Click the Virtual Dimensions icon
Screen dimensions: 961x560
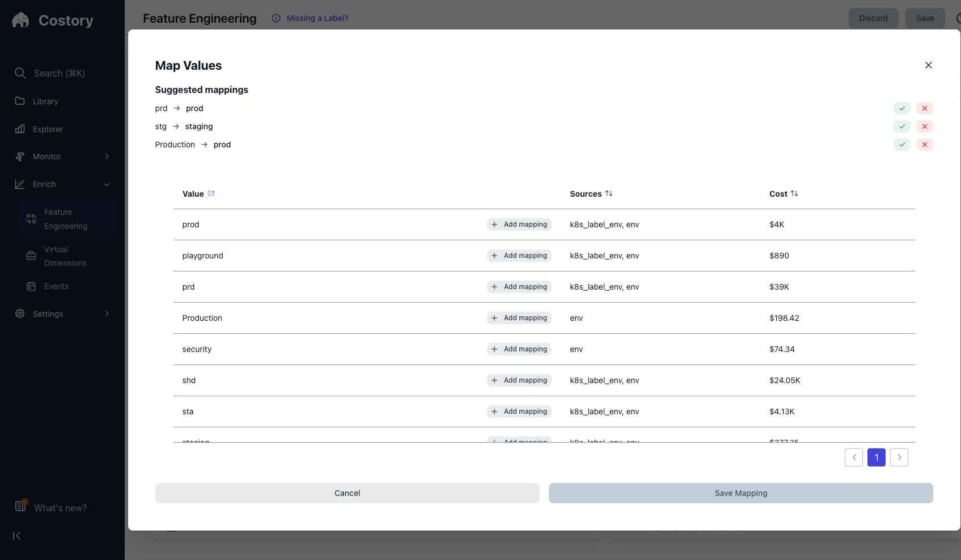[x=31, y=256]
